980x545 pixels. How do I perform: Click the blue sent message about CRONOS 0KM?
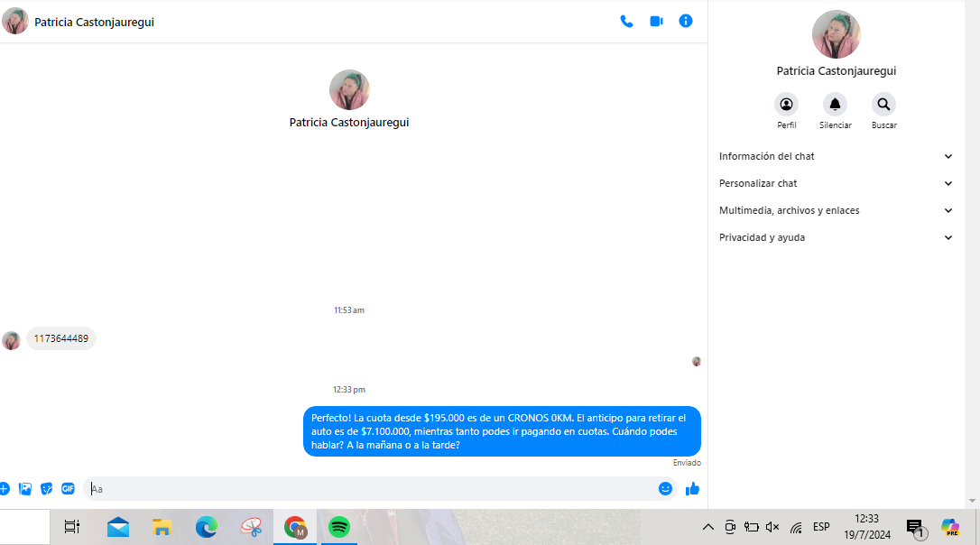click(502, 431)
